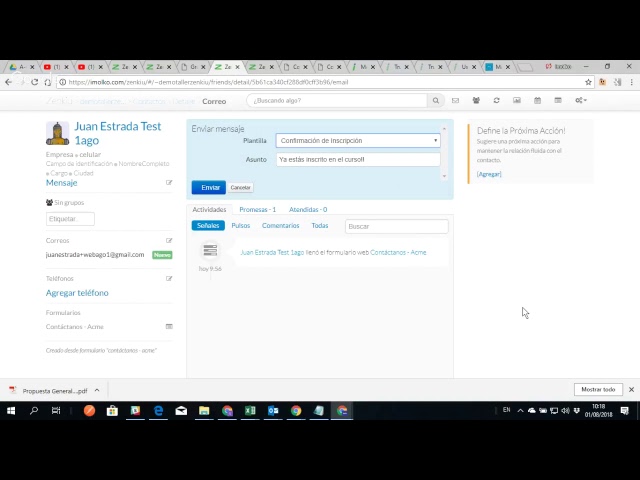Focus the Asunto subject field
Image resolution: width=640 pixels, height=480 pixels.
(x=358, y=159)
